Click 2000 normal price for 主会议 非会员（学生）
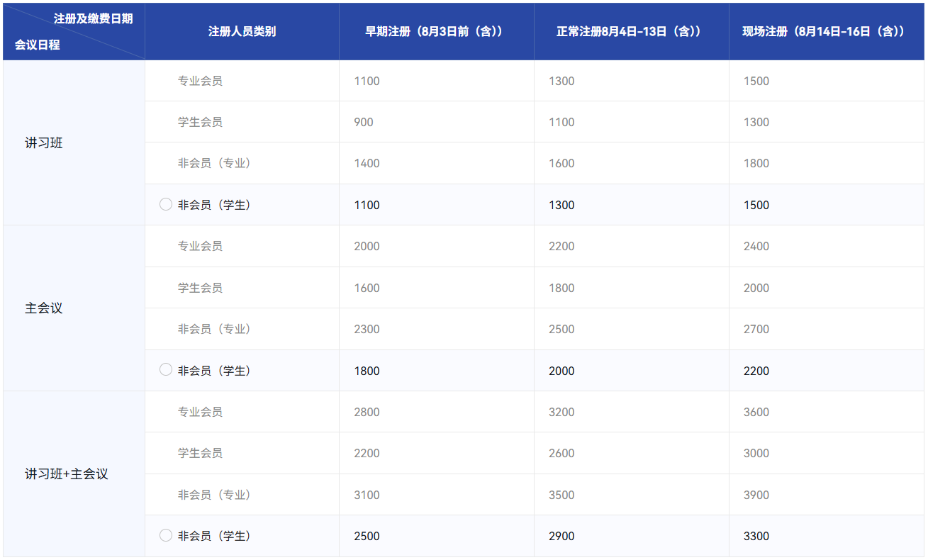 561,371
